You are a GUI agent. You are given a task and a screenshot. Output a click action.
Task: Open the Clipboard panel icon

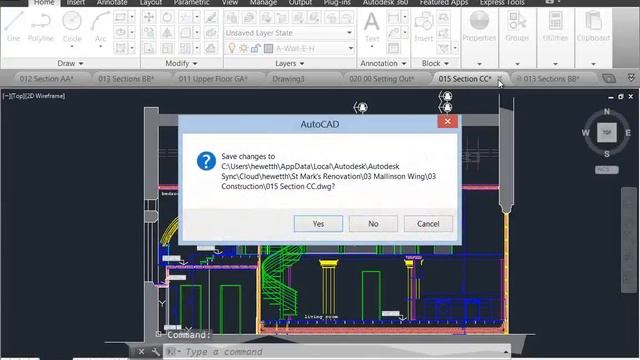(x=593, y=20)
